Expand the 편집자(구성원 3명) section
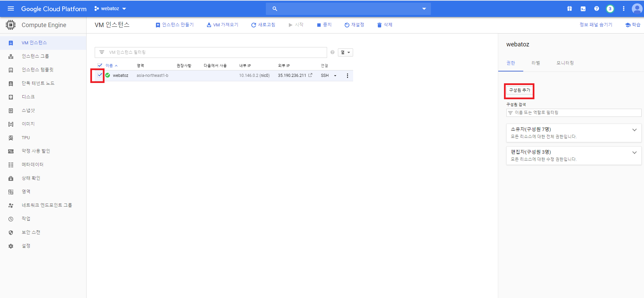 click(574, 155)
